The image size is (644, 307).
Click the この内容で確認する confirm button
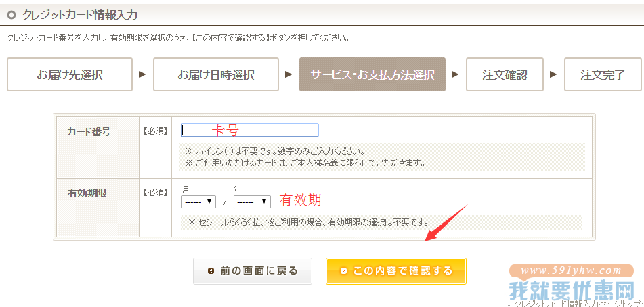[396, 271]
